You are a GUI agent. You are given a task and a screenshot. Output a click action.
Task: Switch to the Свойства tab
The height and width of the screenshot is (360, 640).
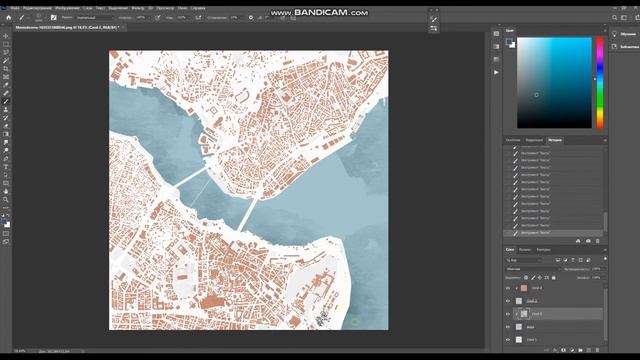(x=513, y=140)
